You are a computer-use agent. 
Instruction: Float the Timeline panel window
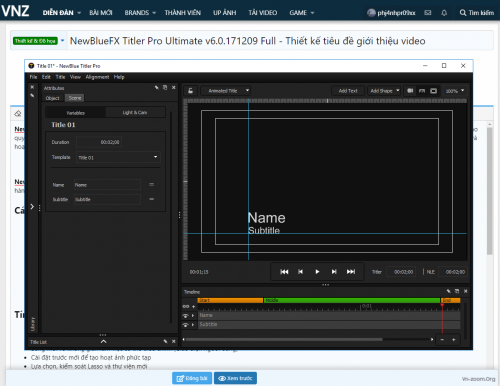(x=457, y=291)
